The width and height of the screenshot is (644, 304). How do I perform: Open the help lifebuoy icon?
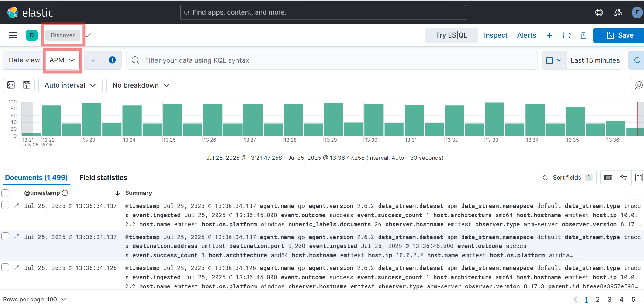coord(599,12)
